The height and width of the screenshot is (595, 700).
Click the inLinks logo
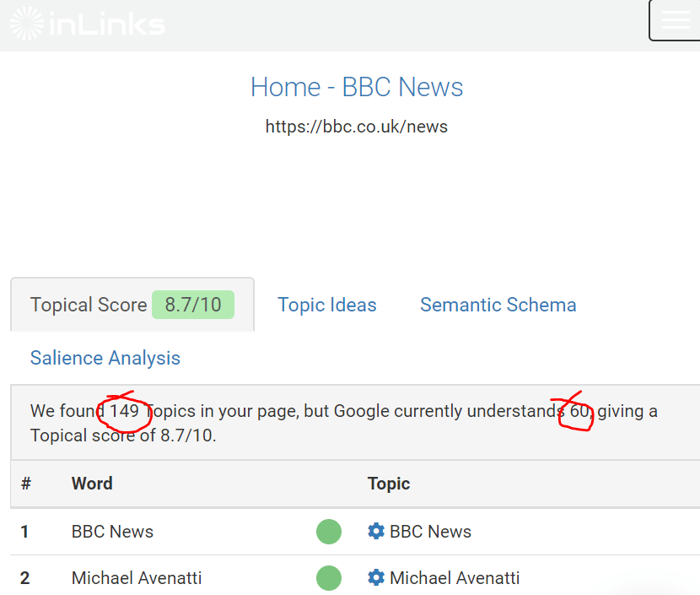(x=88, y=24)
